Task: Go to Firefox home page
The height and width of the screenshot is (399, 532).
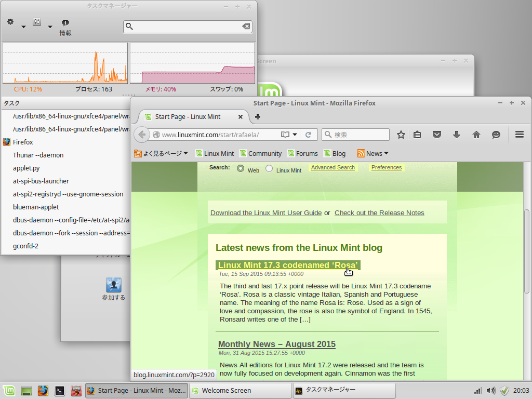Action: pos(476,135)
